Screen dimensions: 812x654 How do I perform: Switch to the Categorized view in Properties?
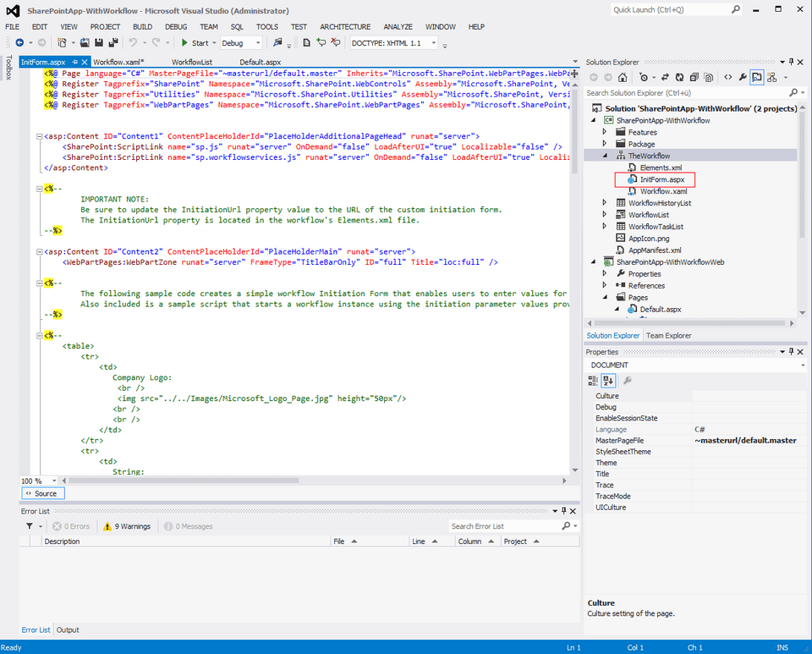tap(592, 380)
